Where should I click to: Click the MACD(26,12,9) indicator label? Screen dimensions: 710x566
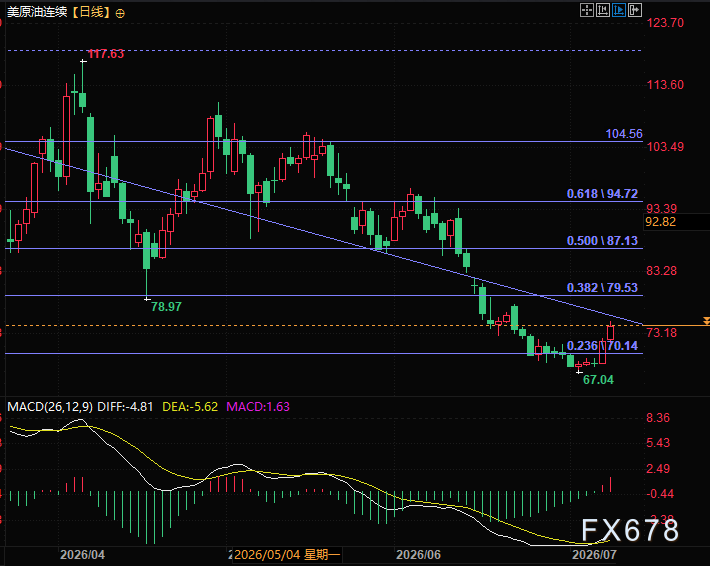50,407
